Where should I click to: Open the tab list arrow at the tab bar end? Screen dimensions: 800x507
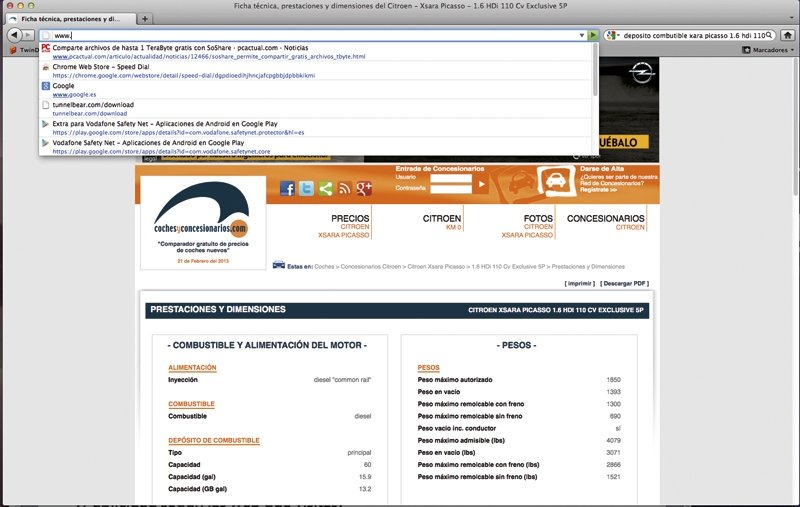[792, 18]
